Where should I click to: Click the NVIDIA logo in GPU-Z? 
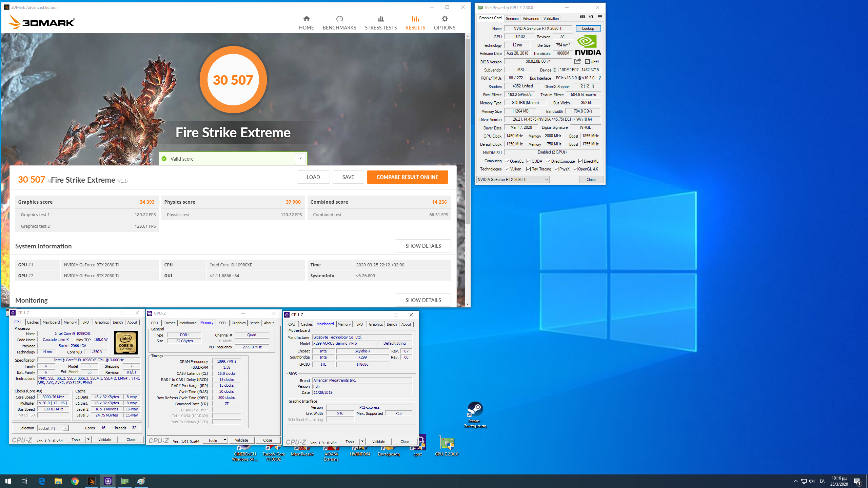tap(588, 45)
